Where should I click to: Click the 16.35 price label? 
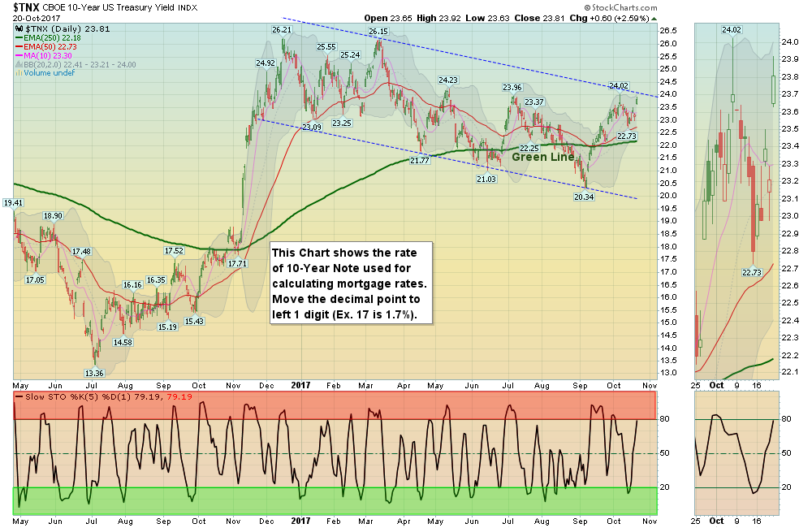(156, 279)
